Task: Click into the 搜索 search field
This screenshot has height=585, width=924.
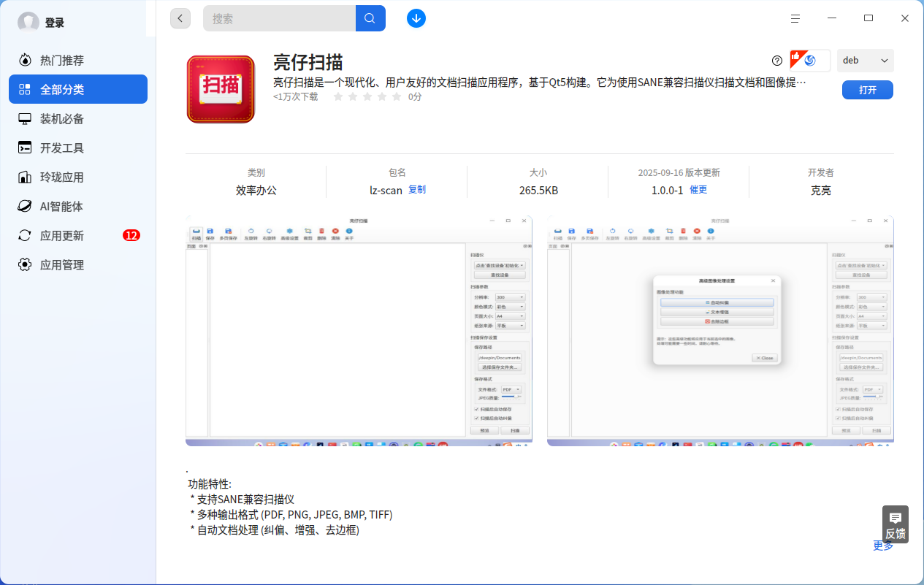Action: click(x=280, y=18)
